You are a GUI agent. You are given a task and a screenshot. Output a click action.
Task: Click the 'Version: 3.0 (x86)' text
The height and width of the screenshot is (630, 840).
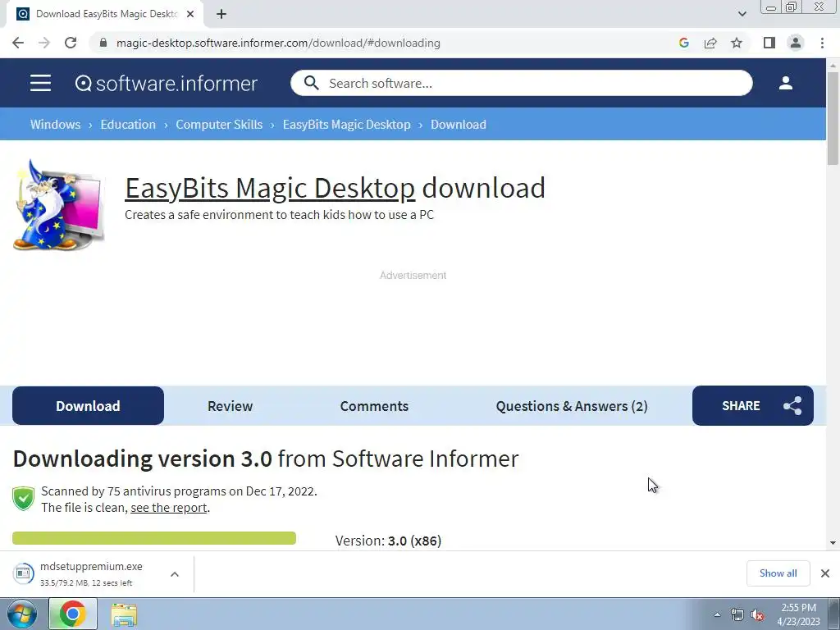tap(388, 541)
